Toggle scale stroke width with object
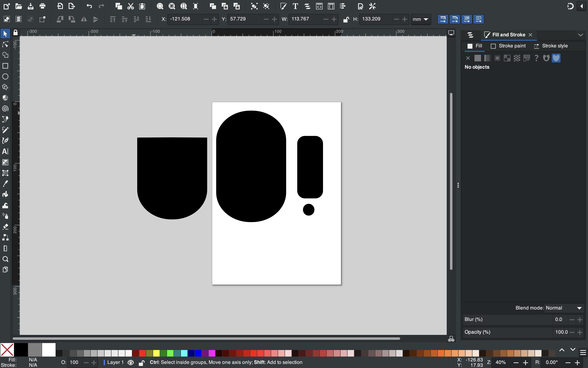 [x=443, y=19]
